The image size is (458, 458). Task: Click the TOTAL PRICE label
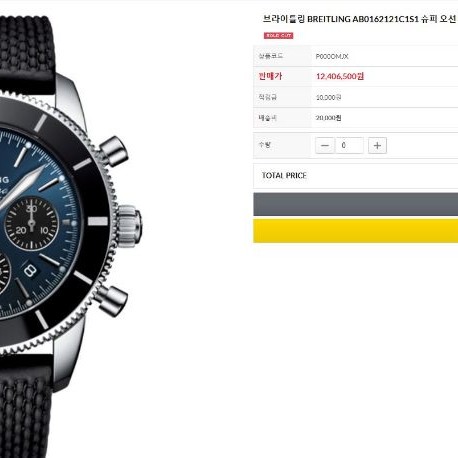click(284, 175)
